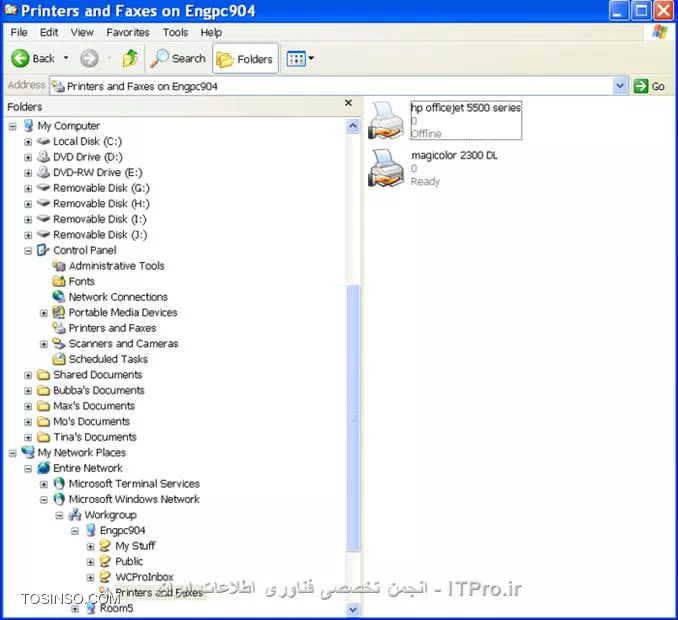Expand Portable Media Devices

pyautogui.click(x=44, y=313)
